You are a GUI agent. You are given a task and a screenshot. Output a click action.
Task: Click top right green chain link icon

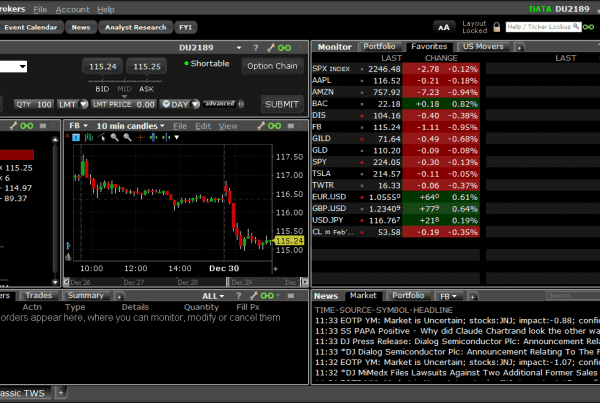click(x=589, y=27)
